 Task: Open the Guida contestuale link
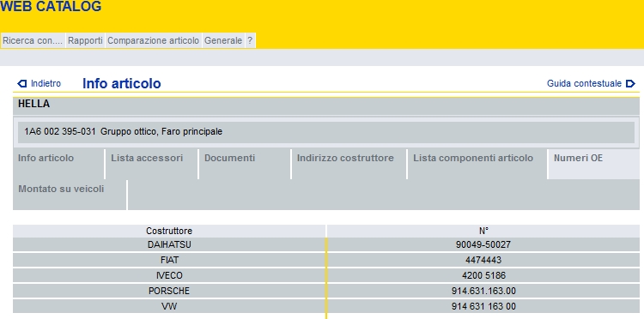pyautogui.click(x=584, y=84)
